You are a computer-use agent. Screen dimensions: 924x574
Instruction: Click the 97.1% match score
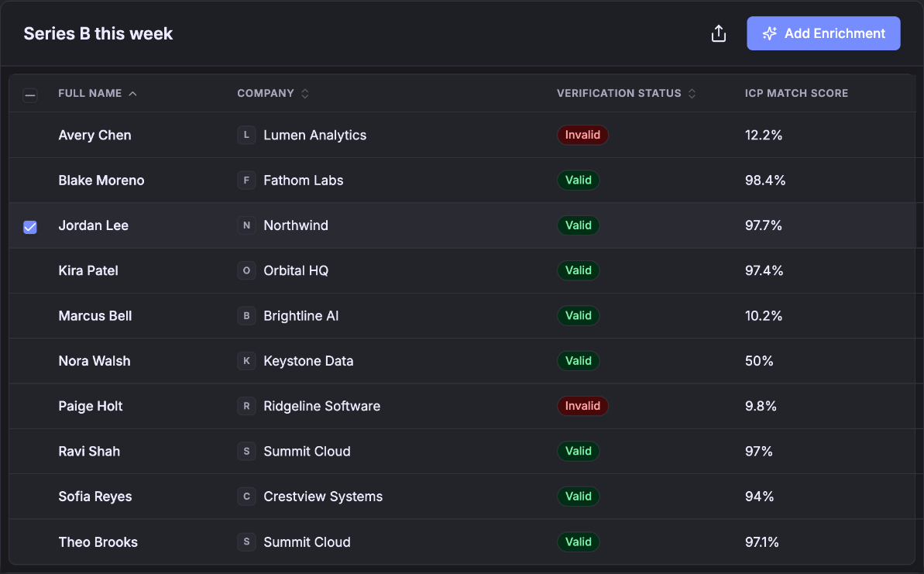point(761,541)
